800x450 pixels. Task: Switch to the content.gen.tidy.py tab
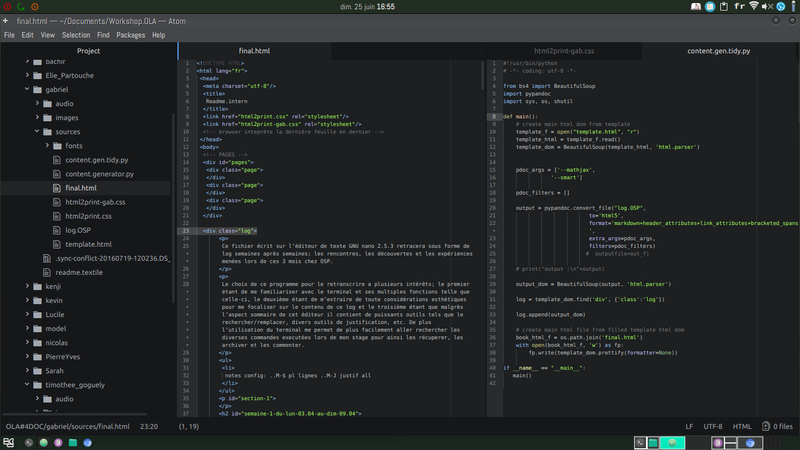pos(718,51)
